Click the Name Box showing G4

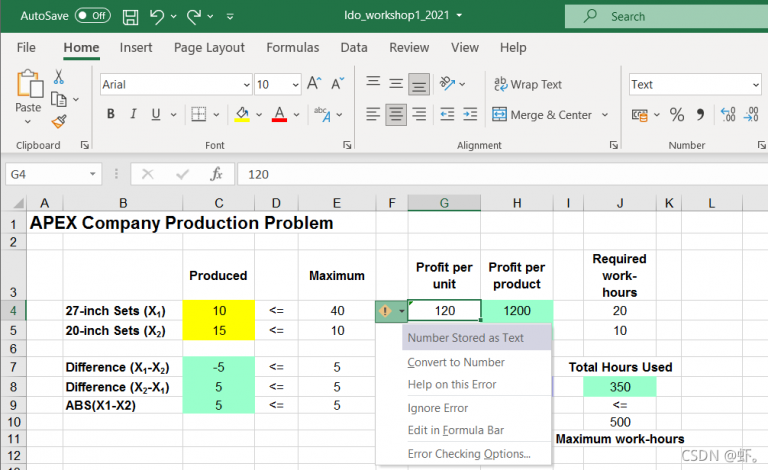click(x=40, y=174)
